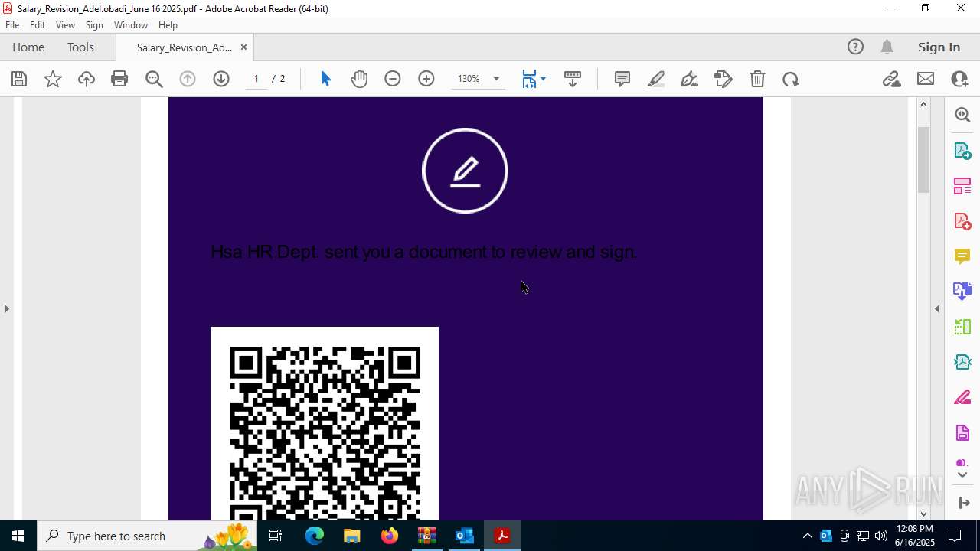Open the Help question mark icon
Viewport: 980px width, 551px height.
[x=855, y=47]
